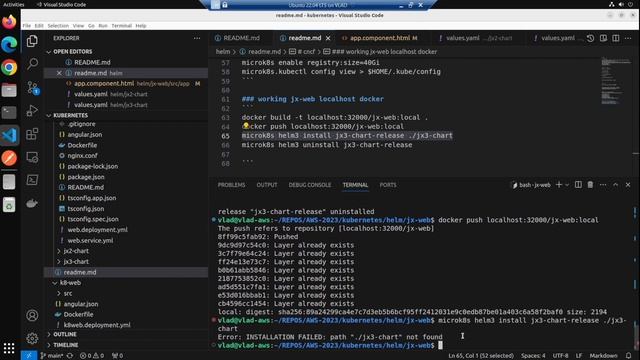640x360 pixels.
Task: Expand the Outline section
Action: point(64,334)
